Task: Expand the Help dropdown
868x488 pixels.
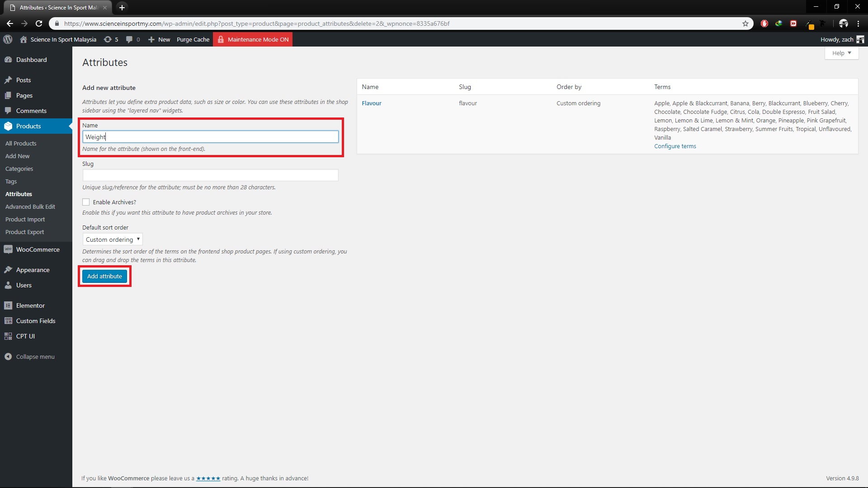Action: (841, 53)
